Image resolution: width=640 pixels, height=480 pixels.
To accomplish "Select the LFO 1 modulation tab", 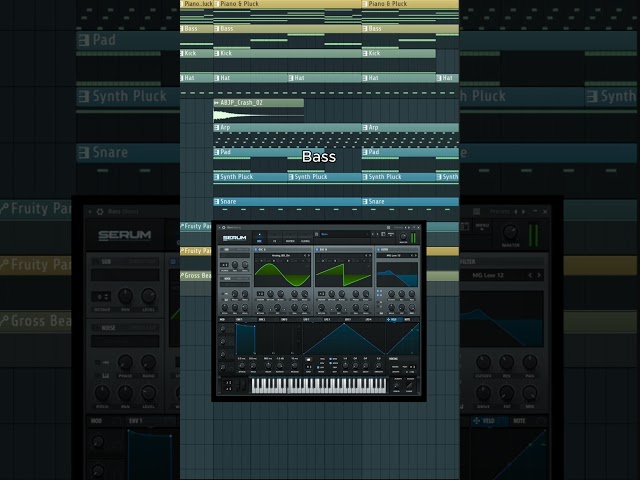I will point(306,320).
